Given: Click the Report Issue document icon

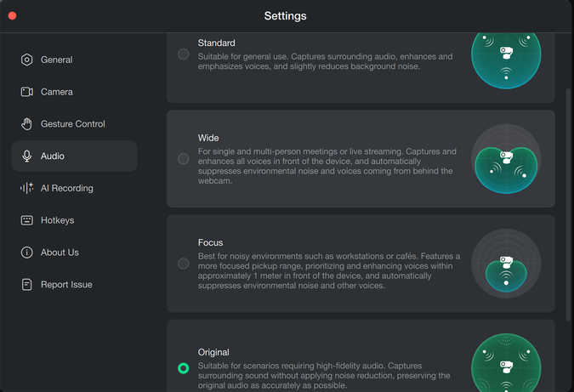Looking at the screenshot, I should [x=26, y=284].
